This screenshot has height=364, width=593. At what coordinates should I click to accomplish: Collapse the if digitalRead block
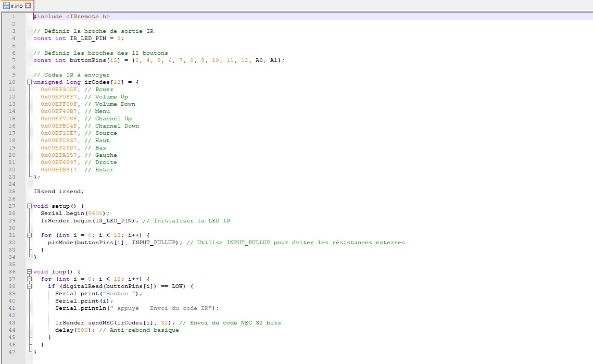[x=30, y=286]
